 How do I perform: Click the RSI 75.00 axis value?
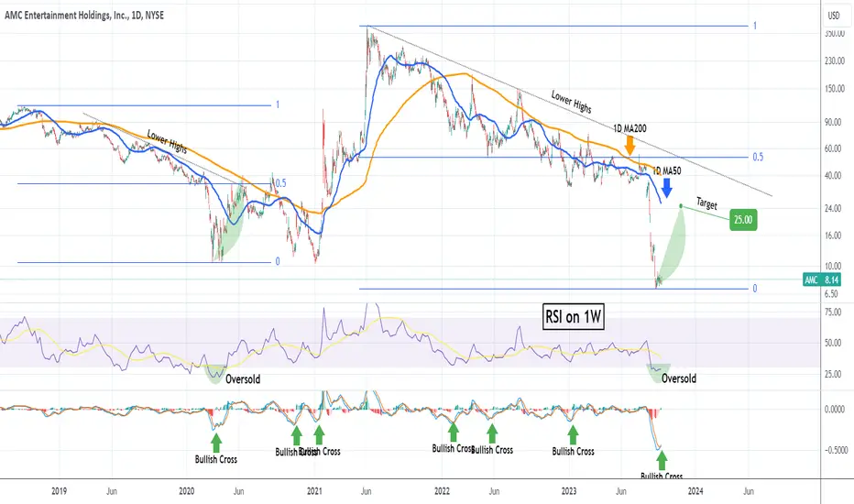pyautogui.click(x=833, y=312)
